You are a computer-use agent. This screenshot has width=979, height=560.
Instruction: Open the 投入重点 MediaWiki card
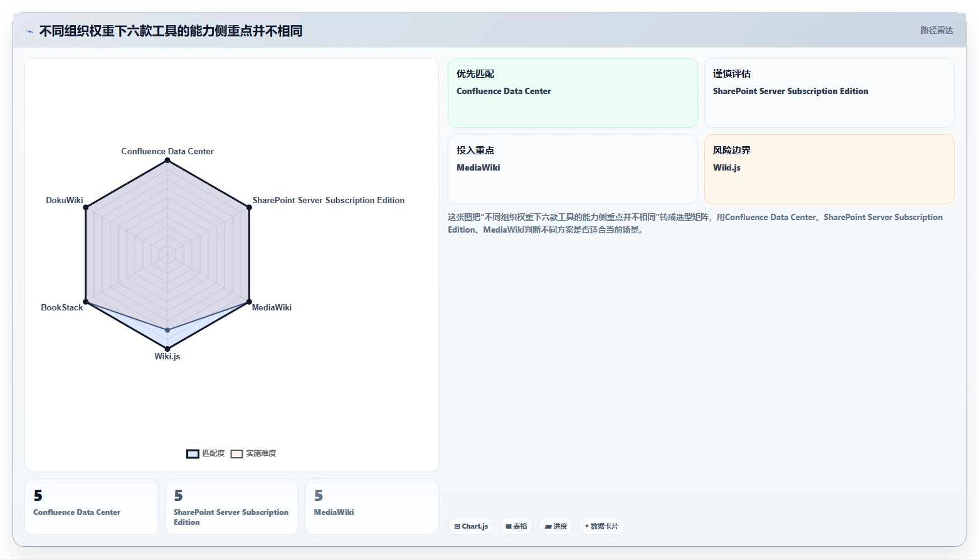(573, 169)
